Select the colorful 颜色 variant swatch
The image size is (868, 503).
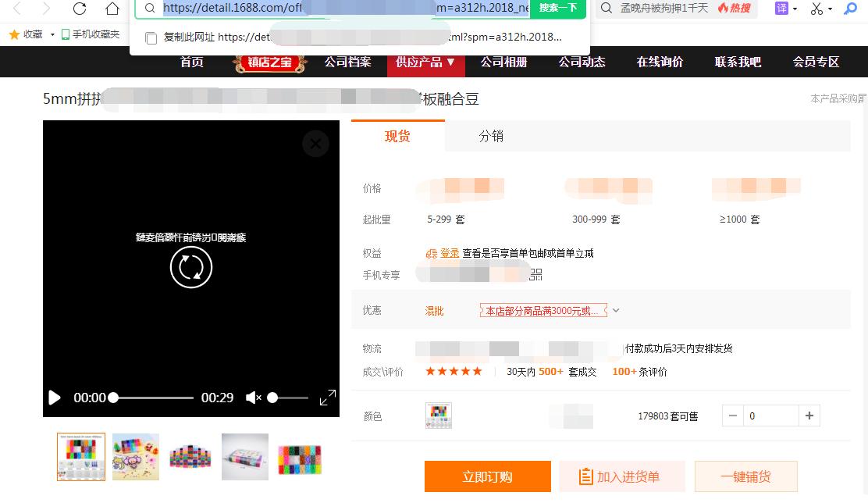[438, 416]
